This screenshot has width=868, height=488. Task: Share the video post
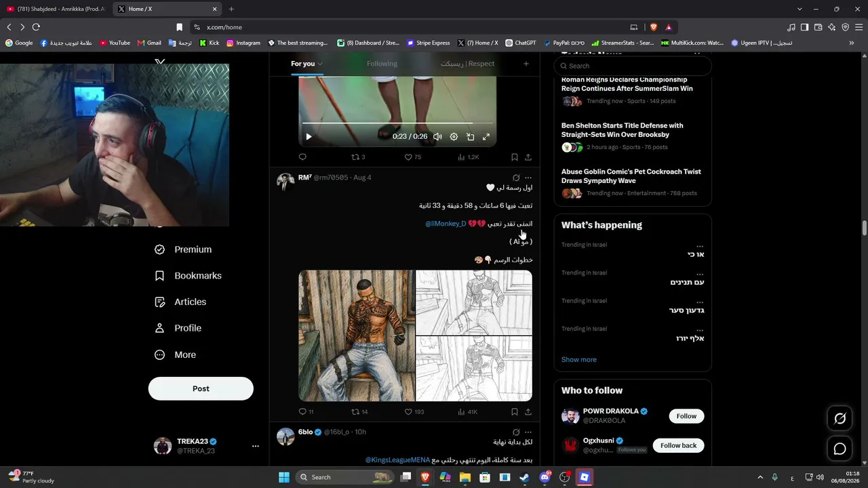click(528, 157)
